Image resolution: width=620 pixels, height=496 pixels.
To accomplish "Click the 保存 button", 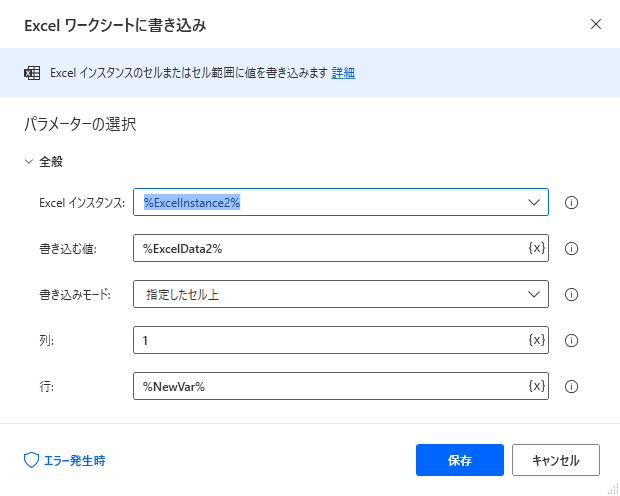I will pos(460,460).
